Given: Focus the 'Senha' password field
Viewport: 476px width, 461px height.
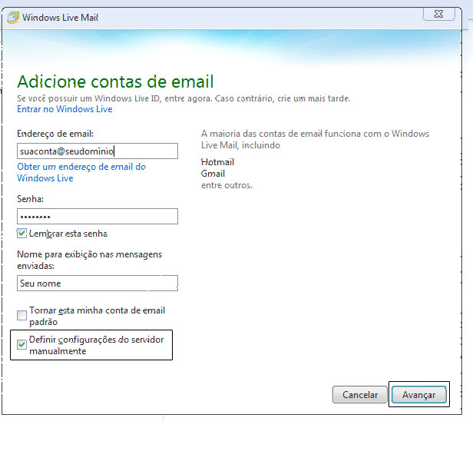Looking at the screenshot, I should 97,217.
